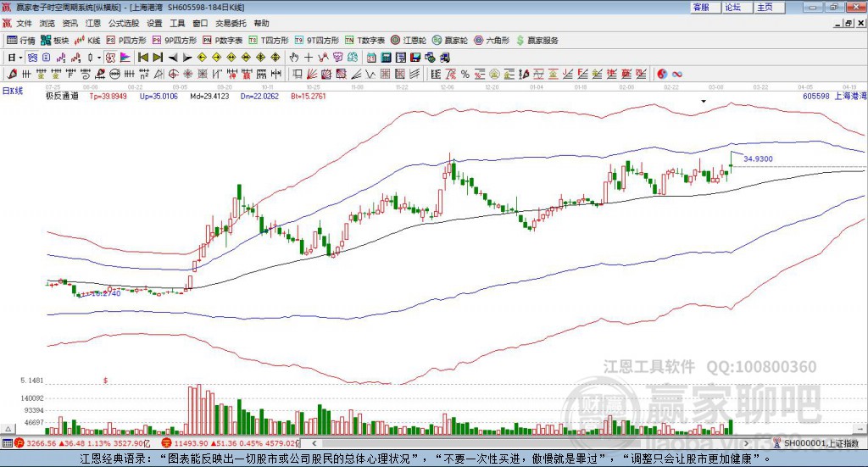Select the hand pan tool

coord(294,58)
